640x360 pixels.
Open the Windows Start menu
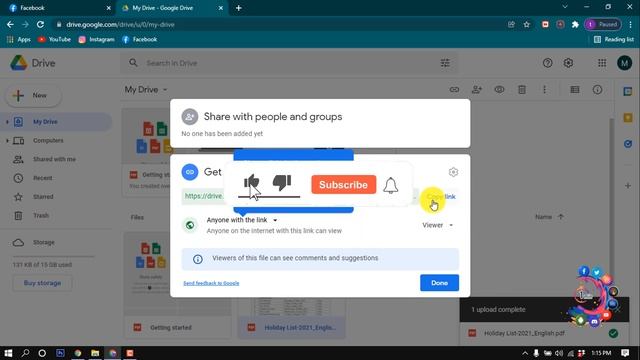coord(8,353)
